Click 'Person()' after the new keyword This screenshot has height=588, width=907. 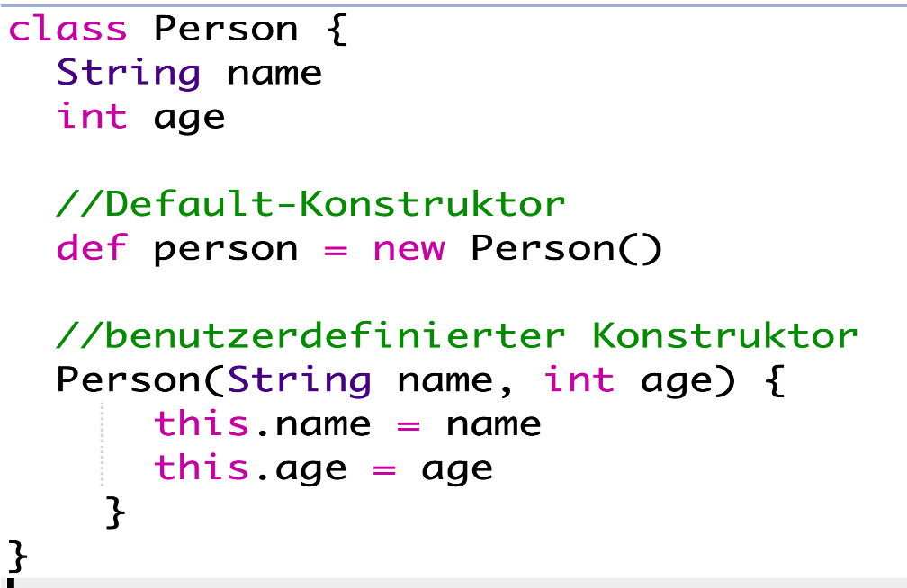pyautogui.click(x=566, y=249)
